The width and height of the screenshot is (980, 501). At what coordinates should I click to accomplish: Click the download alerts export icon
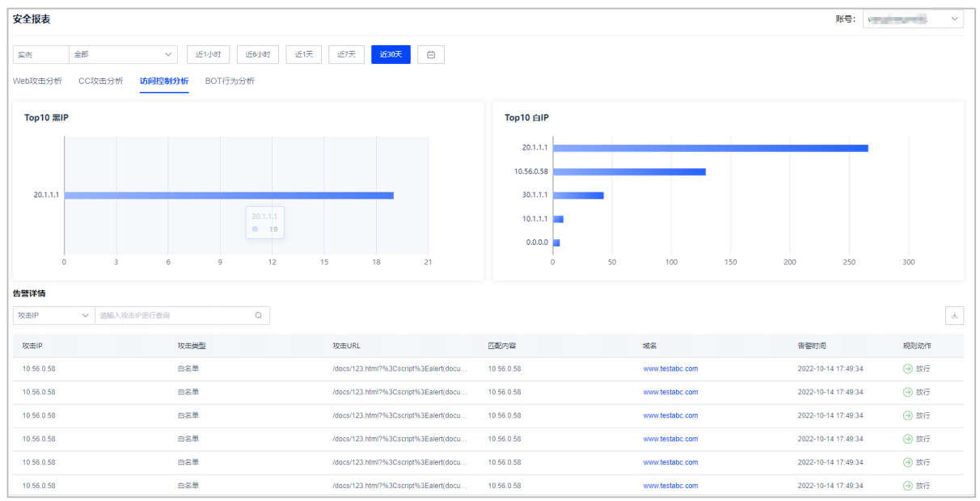[954, 315]
